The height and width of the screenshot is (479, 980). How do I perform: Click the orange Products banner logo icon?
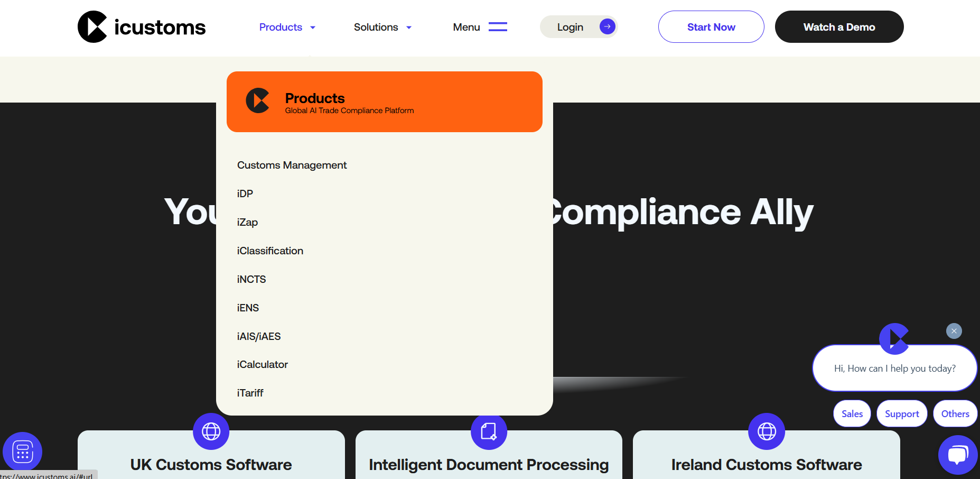click(x=258, y=100)
